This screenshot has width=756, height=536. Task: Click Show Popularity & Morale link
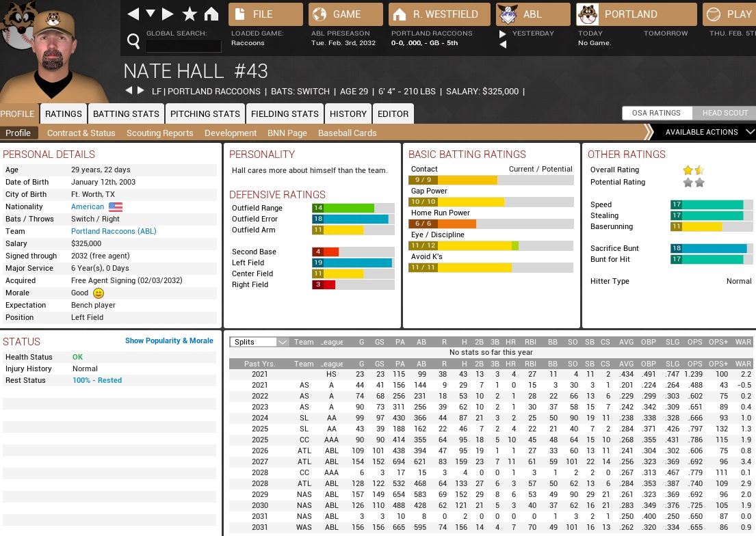169,340
